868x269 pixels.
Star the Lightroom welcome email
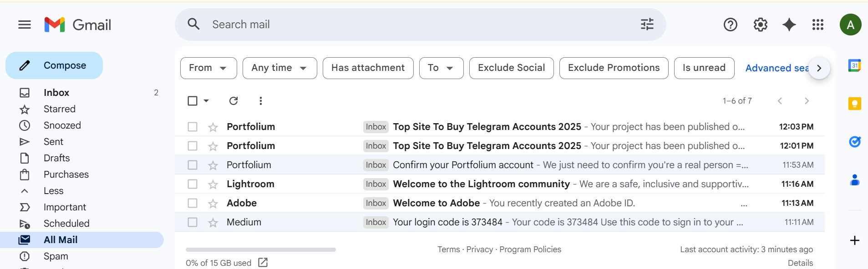(213, 184)
